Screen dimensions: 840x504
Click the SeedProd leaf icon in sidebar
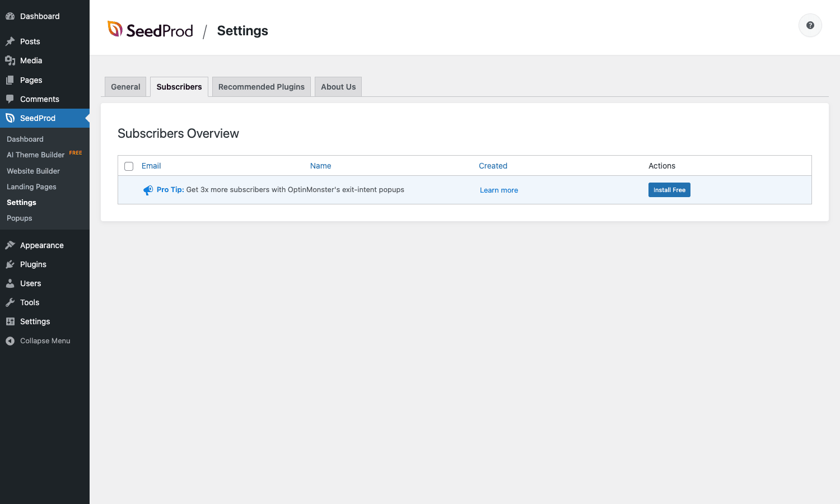coord(10,118)
